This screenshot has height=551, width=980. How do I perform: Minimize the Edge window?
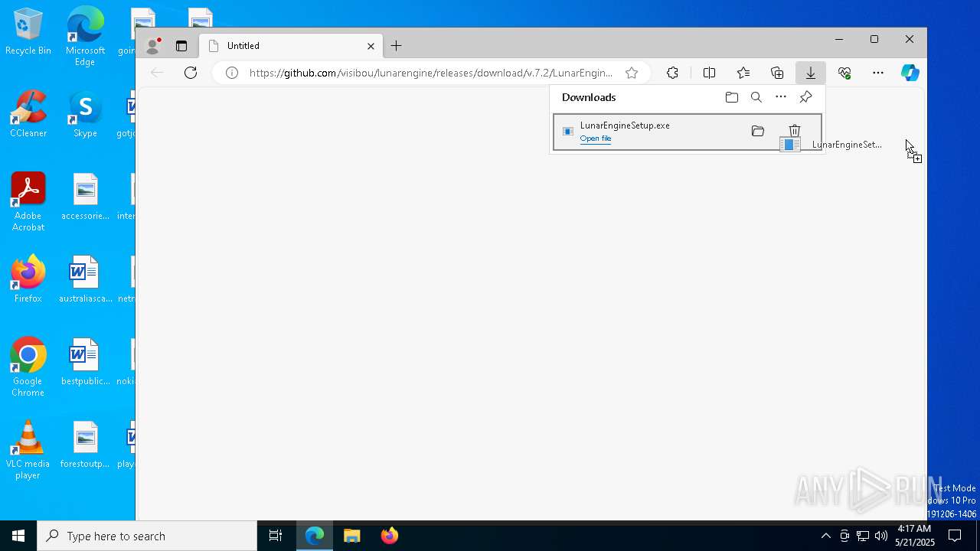click(839, 39)
